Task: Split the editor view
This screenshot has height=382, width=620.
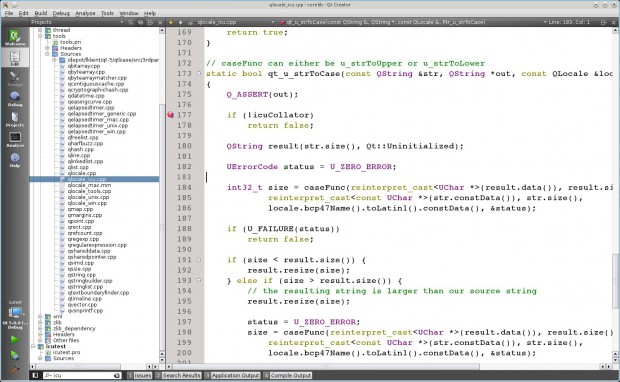Action: (x=603, y=23)
